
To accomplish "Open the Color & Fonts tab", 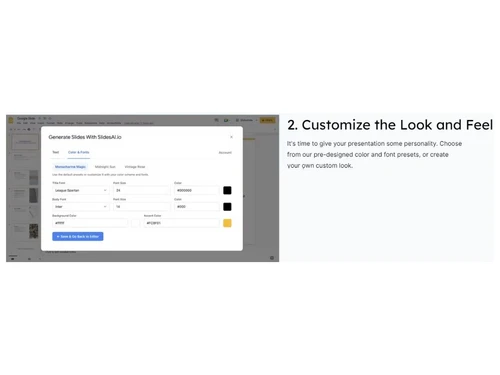I will [79, 152].
